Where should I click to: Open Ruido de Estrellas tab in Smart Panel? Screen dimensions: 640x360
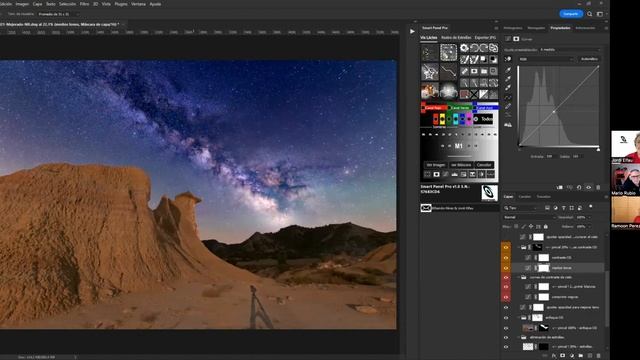(456, 38)
